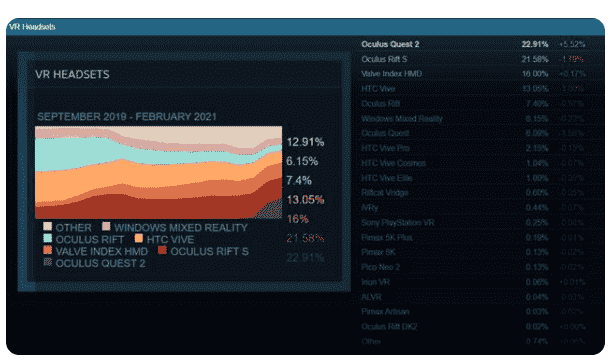Click the 0.44% share in the list
Screen dimensions: 612x363
pyautogui.click(x=537, y=208)
